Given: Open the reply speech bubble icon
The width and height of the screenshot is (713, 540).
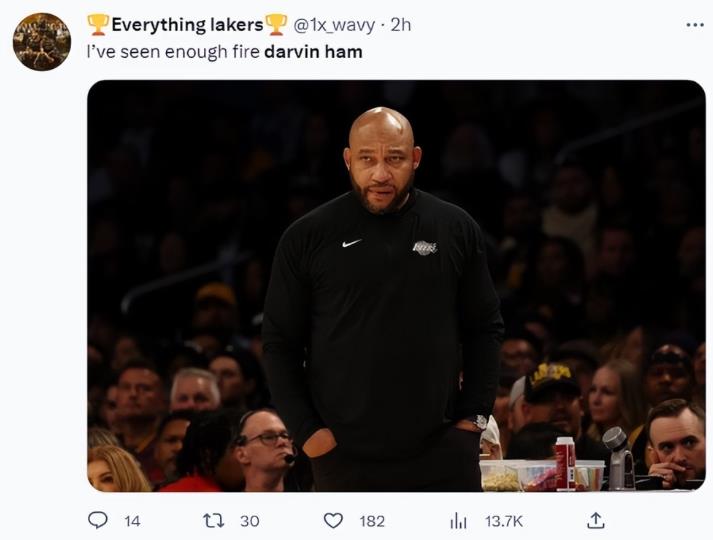Looking at the screenshot, I should click(x=97, y=520).
